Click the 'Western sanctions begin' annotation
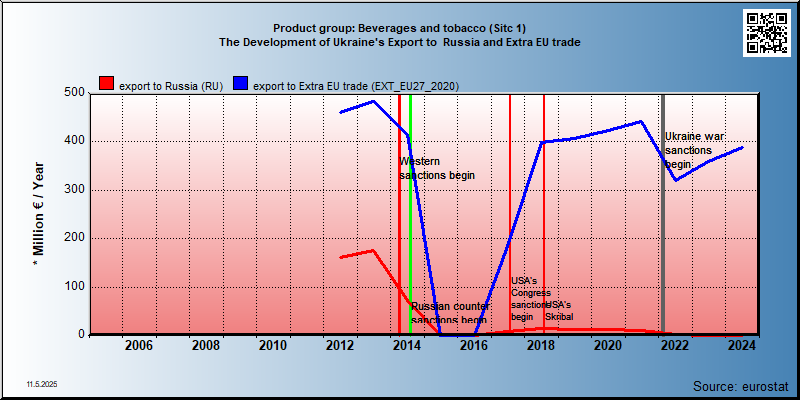 tap(437, 168)
